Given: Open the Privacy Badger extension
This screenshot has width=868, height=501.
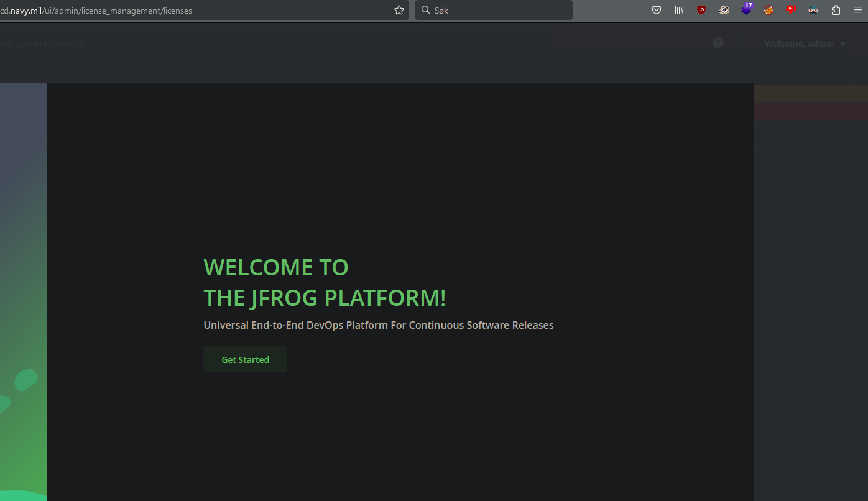Looking at the screenshot, I should pyautogui.click(x=724, y=11).
